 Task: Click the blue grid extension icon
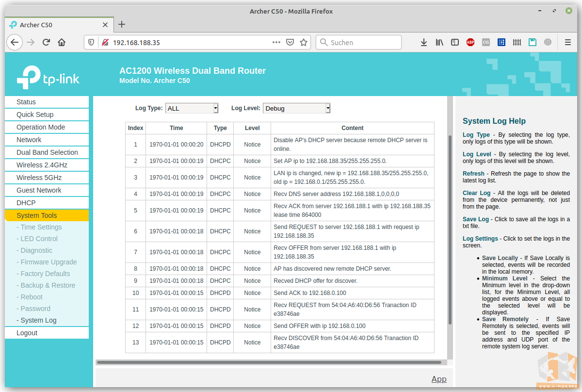501,42
